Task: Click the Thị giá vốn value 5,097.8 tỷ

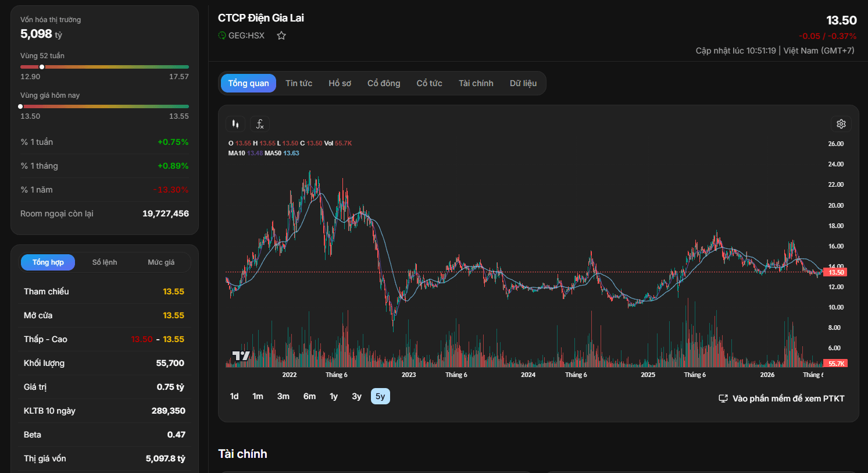Action: (x=166, y=458)
